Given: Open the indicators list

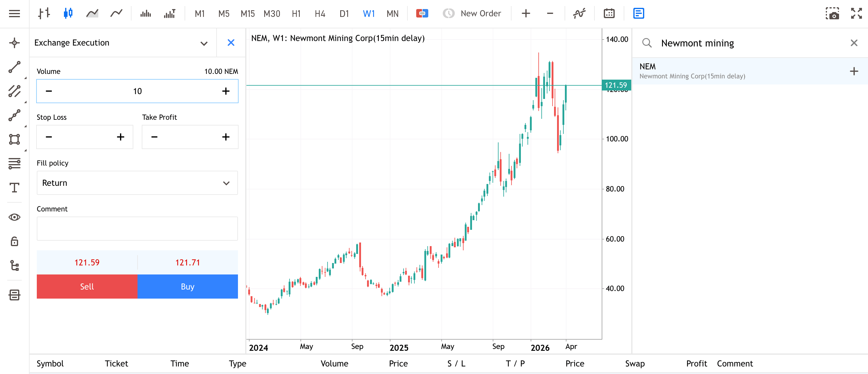Looking at the screenshot, I should click(x=580, y=14).
